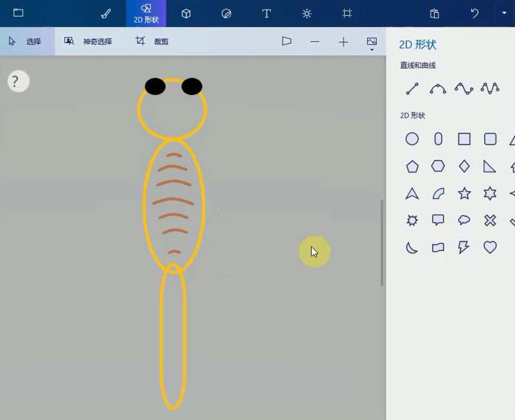Open the Stickers tab
Screen dimensions: 515x420
coord(226,13)
